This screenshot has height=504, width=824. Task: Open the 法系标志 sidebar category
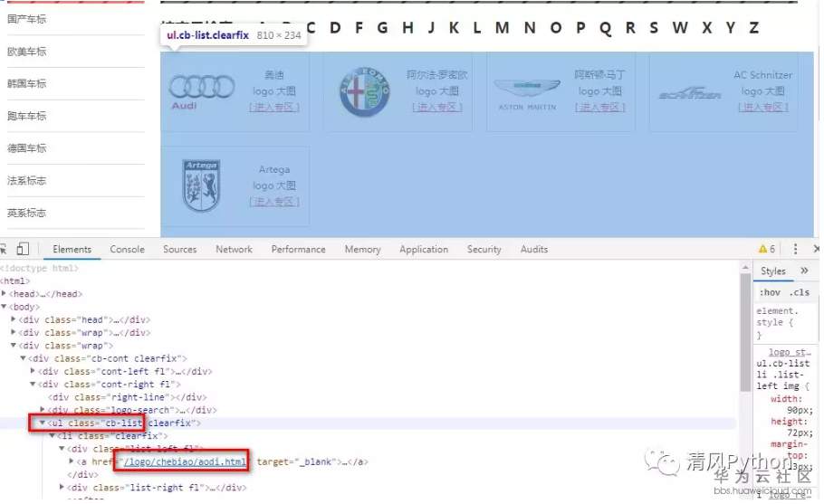[27, 181]
